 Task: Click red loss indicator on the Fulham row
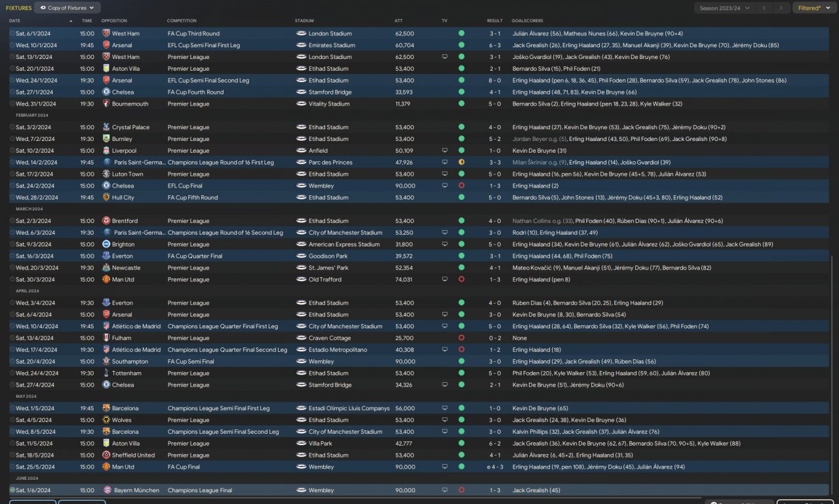pos(461,338)
